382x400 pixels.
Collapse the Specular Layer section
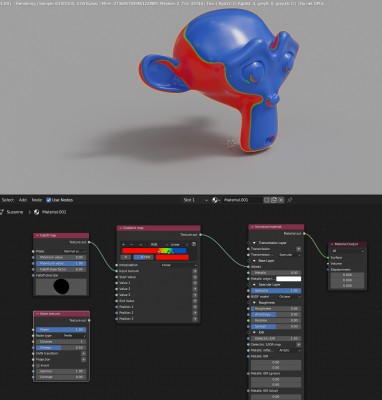254,285
